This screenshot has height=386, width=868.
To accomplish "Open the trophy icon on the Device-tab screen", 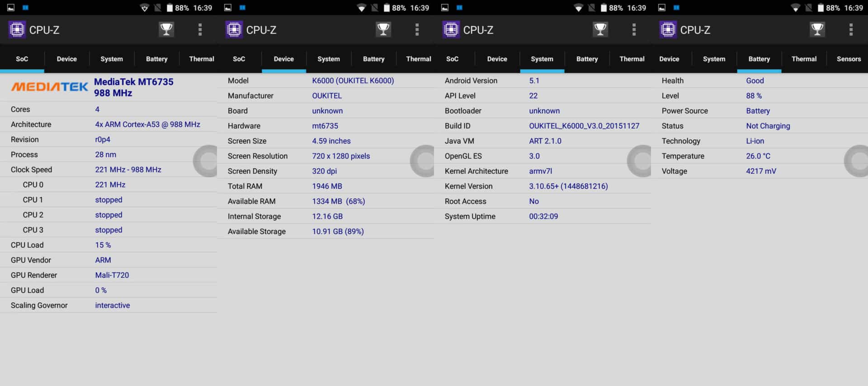I will (x=383, y=30).
